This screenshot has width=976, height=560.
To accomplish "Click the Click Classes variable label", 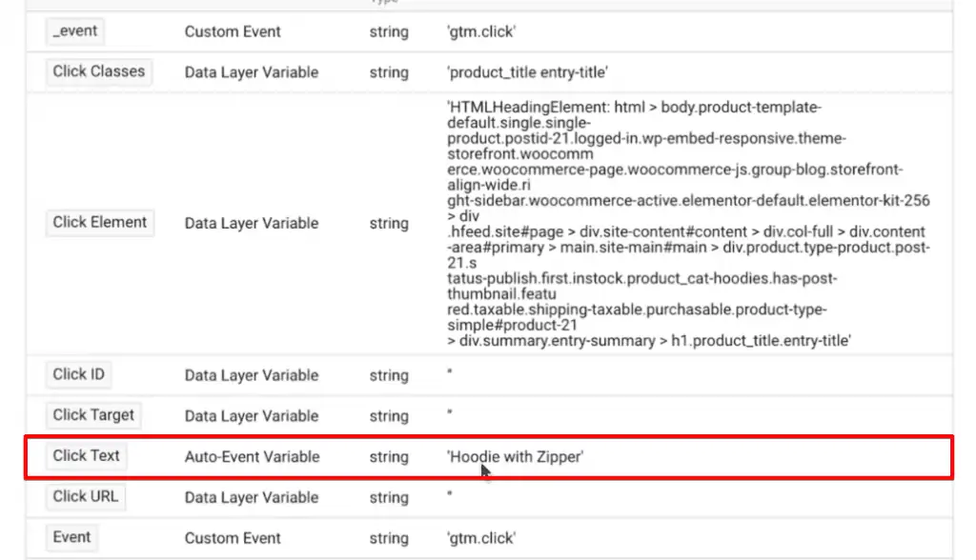I will pos(98,71).
